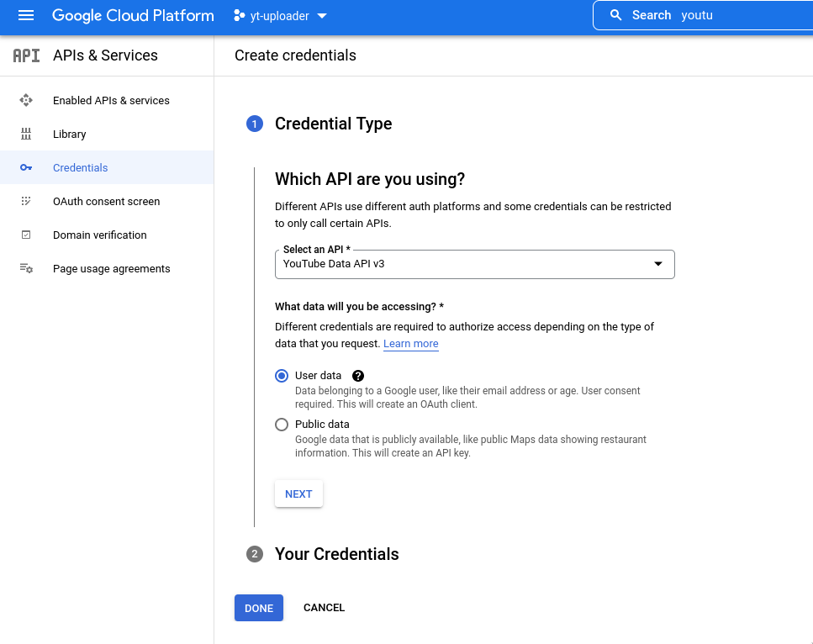The height and width of the screenshot is (644, 813).
Task: Click the API logo icon in sidebar
Action: (26, 55)
